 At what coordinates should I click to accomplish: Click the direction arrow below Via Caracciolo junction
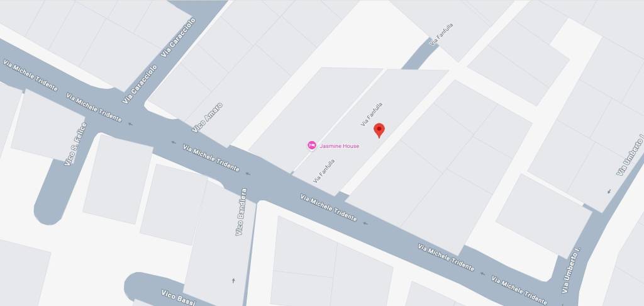coord(131,124)
